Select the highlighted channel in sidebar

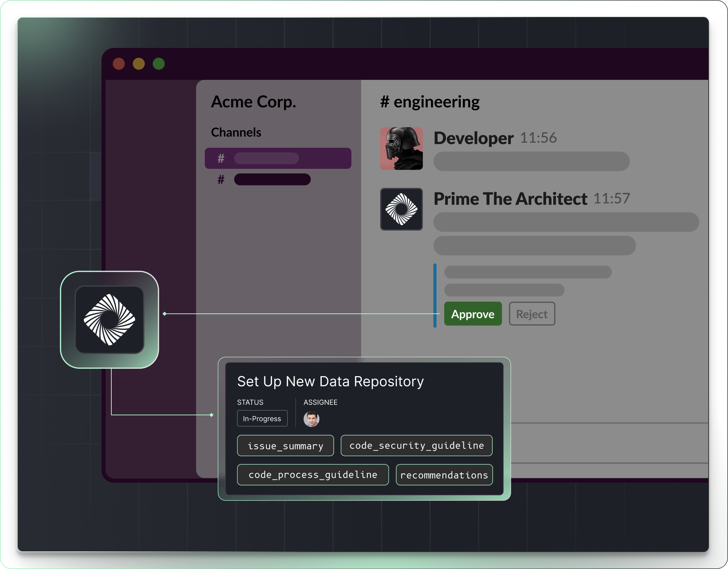point(278,158)
